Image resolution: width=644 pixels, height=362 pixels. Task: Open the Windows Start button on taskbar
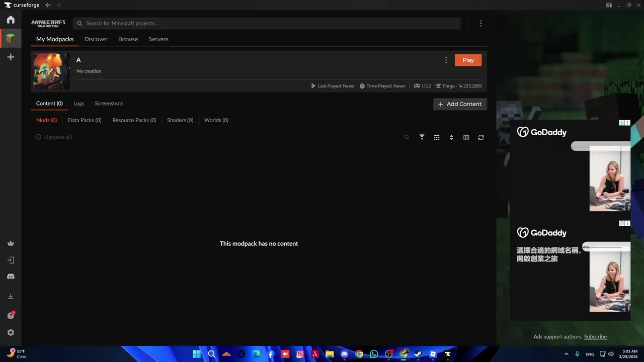[197, 354]
